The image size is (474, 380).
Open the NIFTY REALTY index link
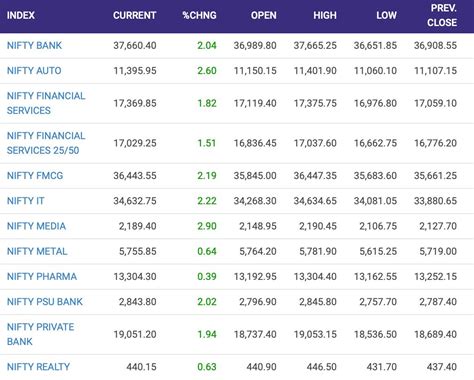[38, 367]
